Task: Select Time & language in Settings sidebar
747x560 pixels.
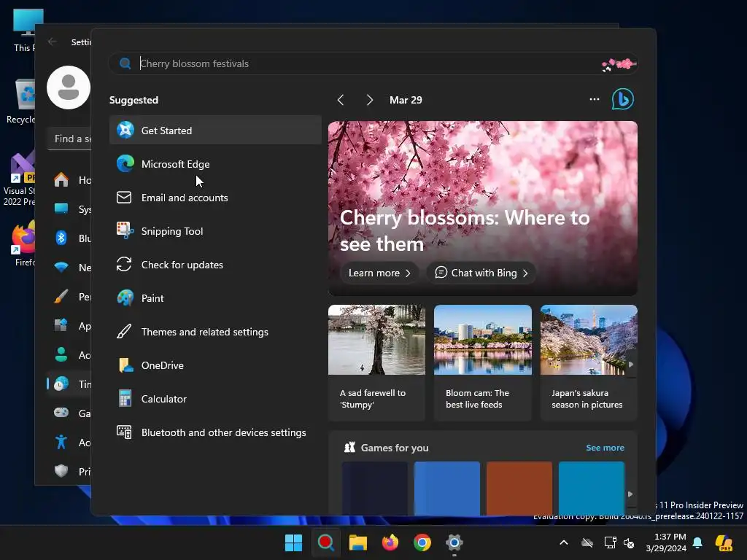Action: click(69, 384)
